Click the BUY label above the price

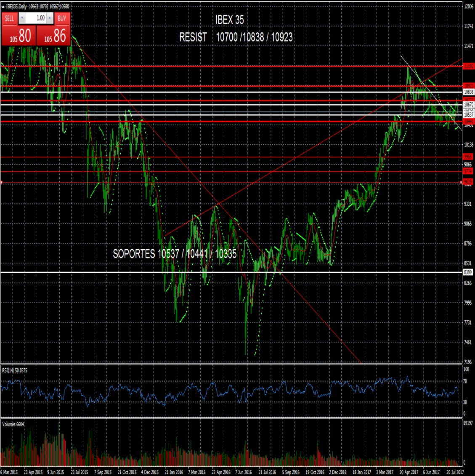[x=61, y=18]
